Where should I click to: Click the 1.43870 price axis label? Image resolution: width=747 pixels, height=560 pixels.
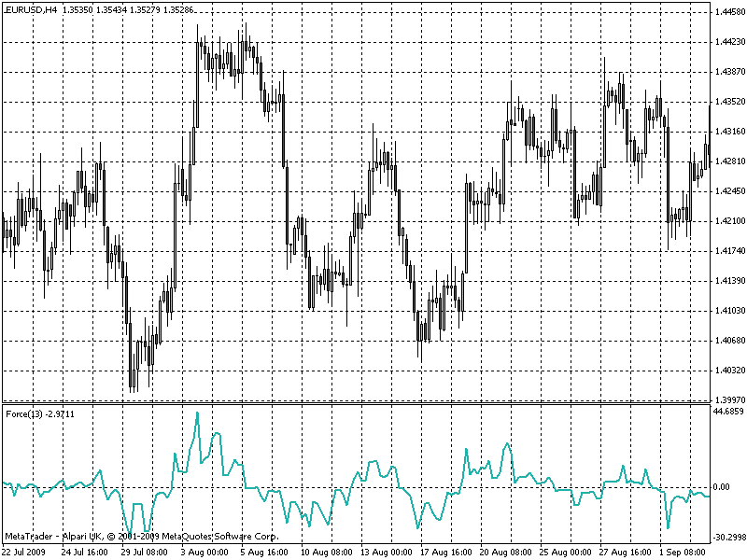click(730, 72)
